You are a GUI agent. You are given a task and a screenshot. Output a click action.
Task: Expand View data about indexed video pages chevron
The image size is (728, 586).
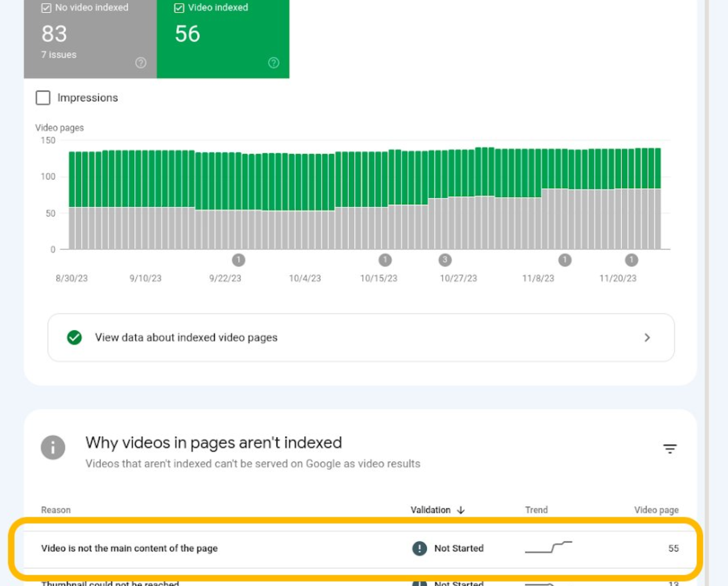click(647, 338)
